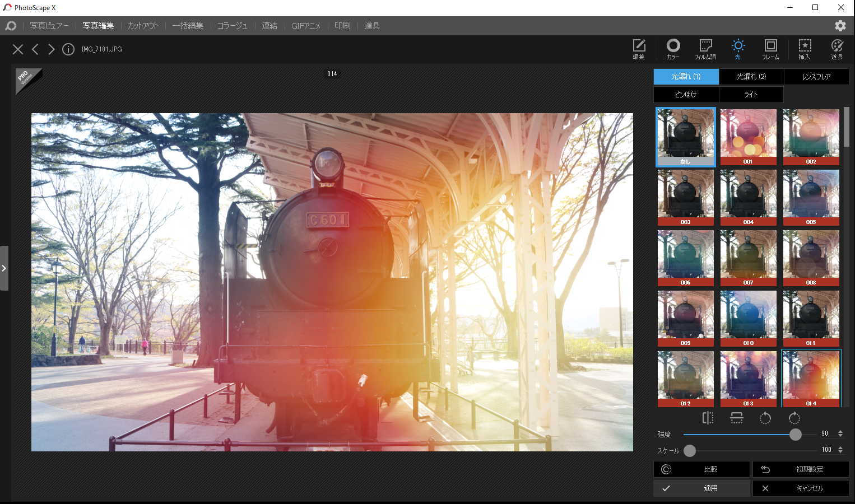855x504 pixels.
Task: Apply the effect with the 適用 button
Action: [701, 488]
